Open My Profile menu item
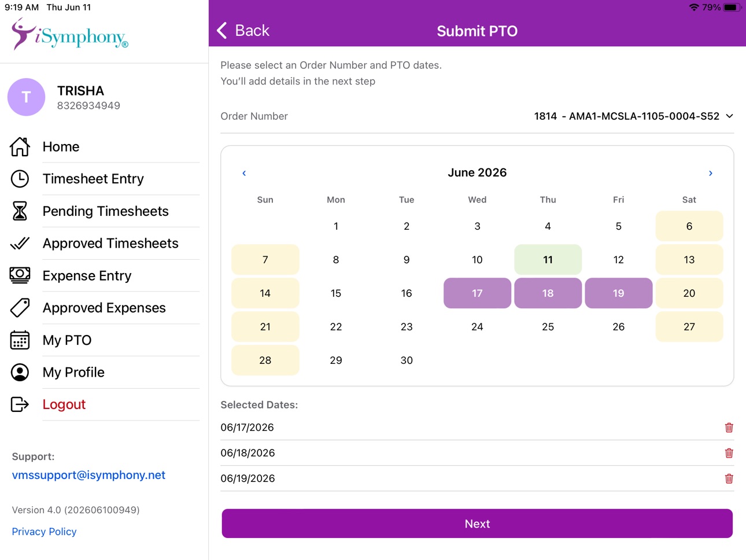746x560 pixels. pyautogui.click(x=73, y=373)
